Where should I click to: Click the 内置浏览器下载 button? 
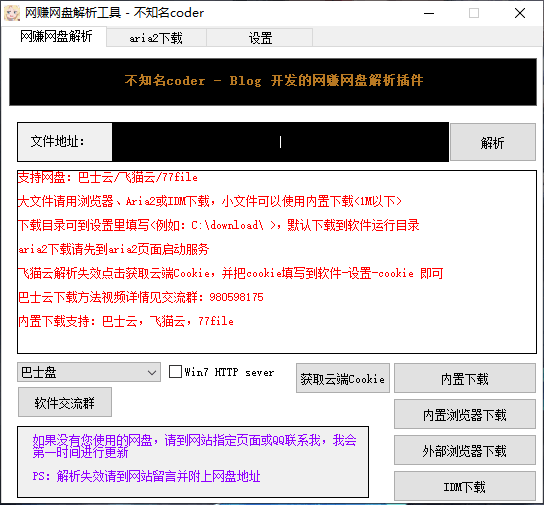coord(465,415)
